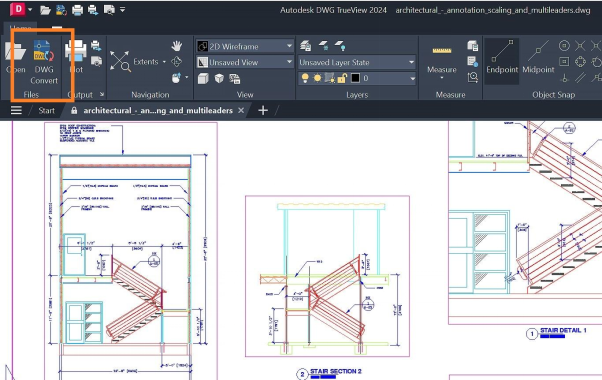Toggle layer 0 on/off light bulb
The height and width of the screenshot is (380, 602).
pyautogui.click(x=305, y=78)
